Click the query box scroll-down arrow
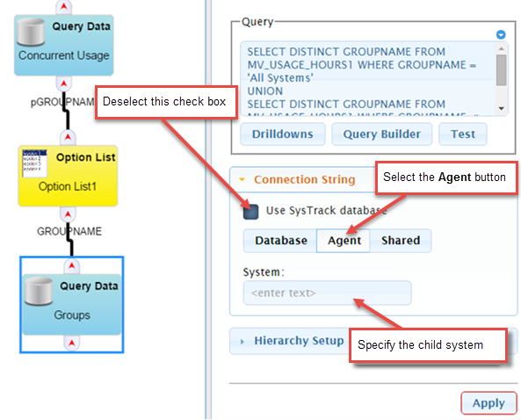Screen dimensions: 521x420 (502, 109)
